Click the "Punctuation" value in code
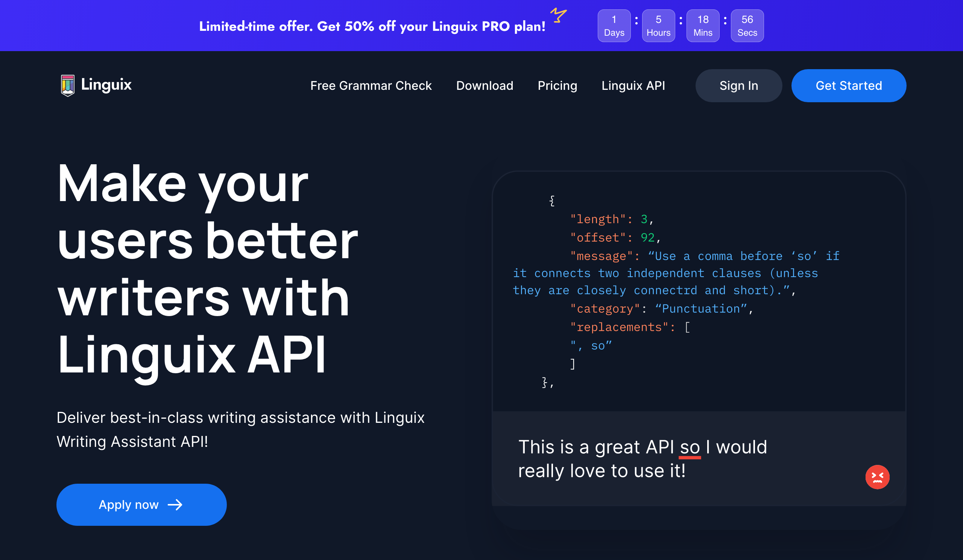The width and height of the screenshot is (963, 560). coord(701,309)
